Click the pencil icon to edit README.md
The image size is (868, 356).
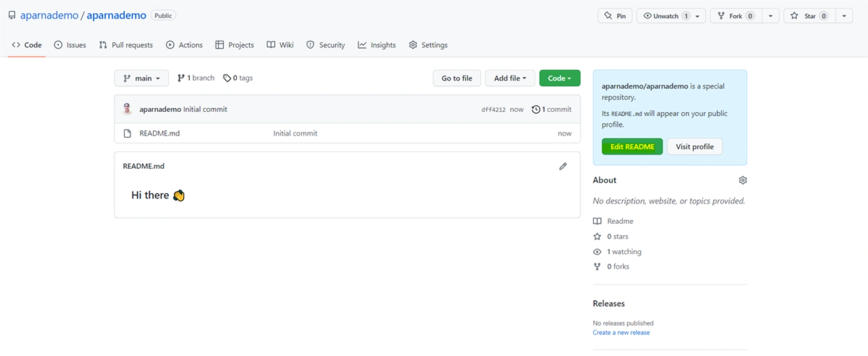(x=562, y=166)
